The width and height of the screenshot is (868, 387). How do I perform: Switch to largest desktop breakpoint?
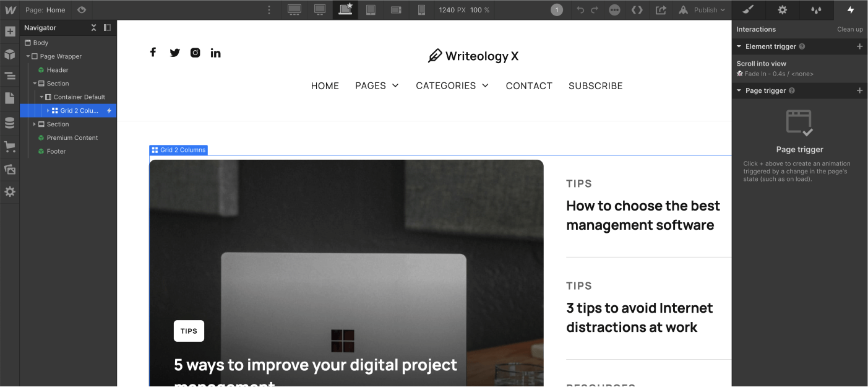[x=294, y=10]
